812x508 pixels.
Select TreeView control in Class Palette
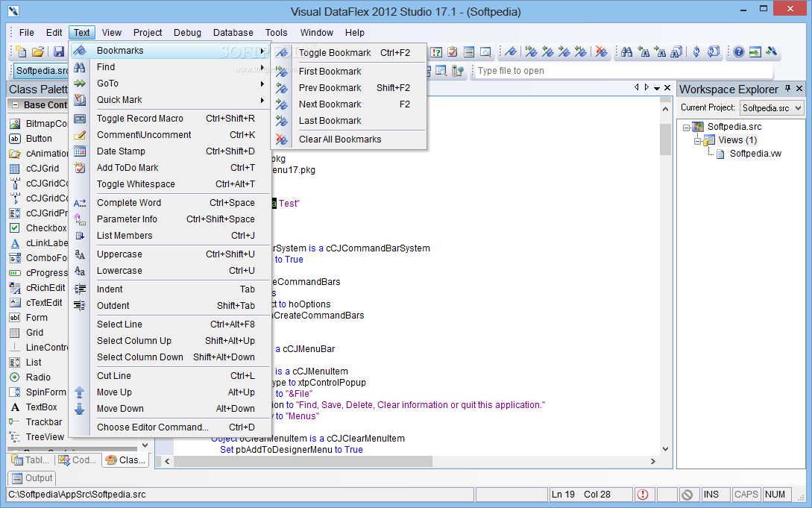tap(45, 437)
